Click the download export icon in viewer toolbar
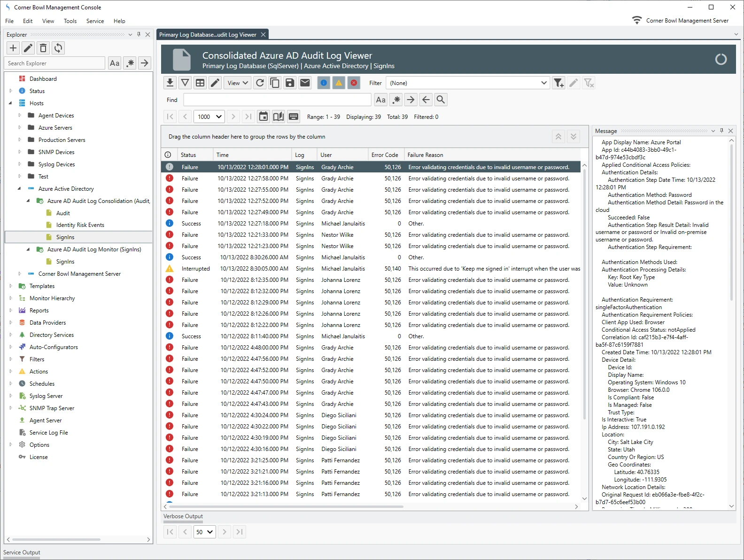 tap(170, 83)
